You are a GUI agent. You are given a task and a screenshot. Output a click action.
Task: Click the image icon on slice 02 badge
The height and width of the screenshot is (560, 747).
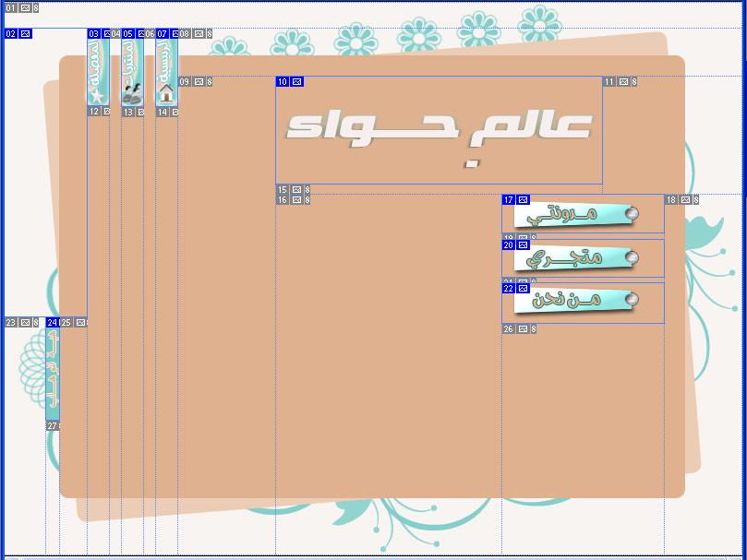click(x=26, y=34)
